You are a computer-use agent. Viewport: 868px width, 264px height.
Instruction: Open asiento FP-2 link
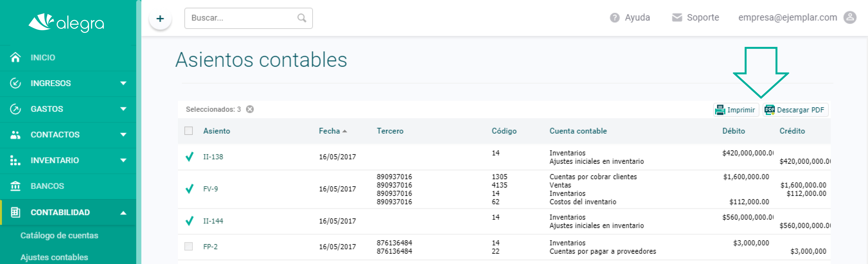tap(210, 247)
